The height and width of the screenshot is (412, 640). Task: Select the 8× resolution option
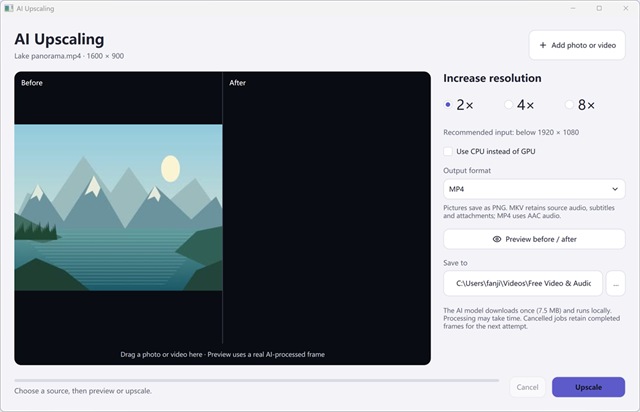(580, 105)
